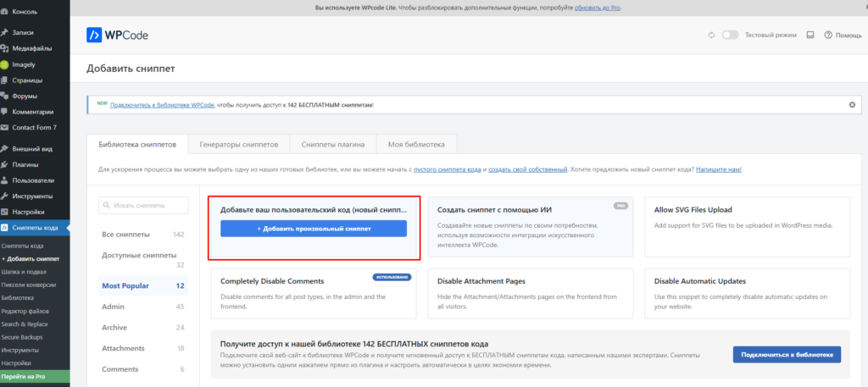Click the user icon next to Пользователи
This screenshot has height=387, width=868.
point(4,180)
